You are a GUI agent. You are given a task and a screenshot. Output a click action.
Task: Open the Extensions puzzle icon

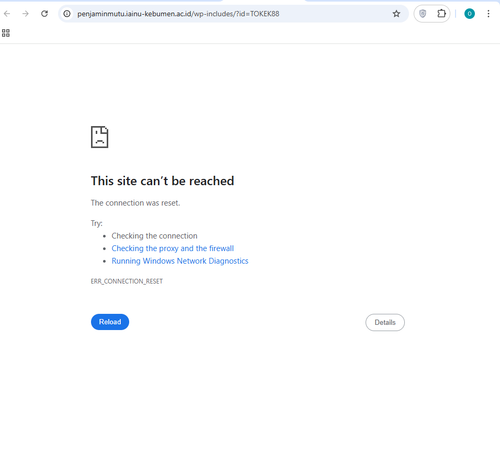(441, 14)
